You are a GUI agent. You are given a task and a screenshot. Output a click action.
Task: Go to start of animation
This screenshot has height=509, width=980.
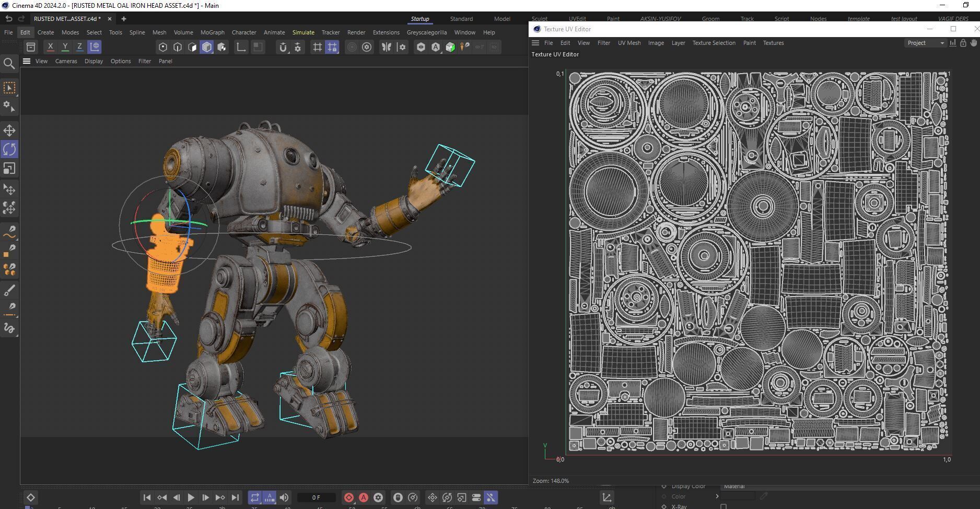(147, 498)
